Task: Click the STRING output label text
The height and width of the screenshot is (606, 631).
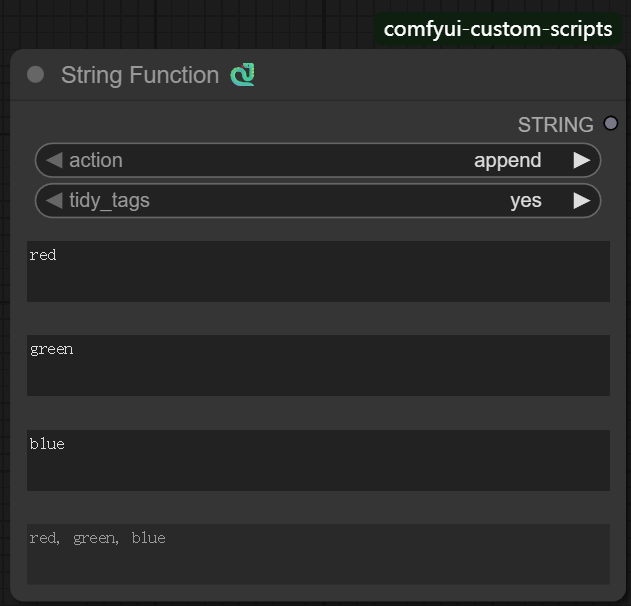Action: coord(555,125)
